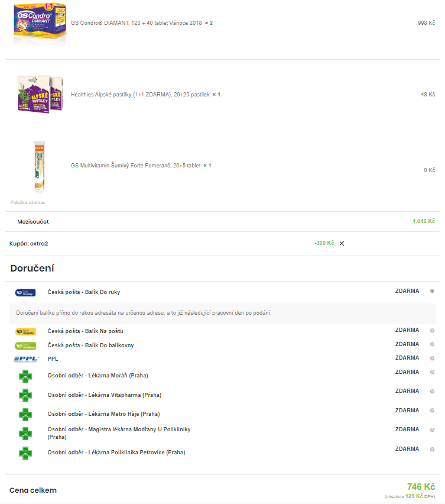Click the PPL carrier logo
Screen dimensions: 445x504
point(26,359)
